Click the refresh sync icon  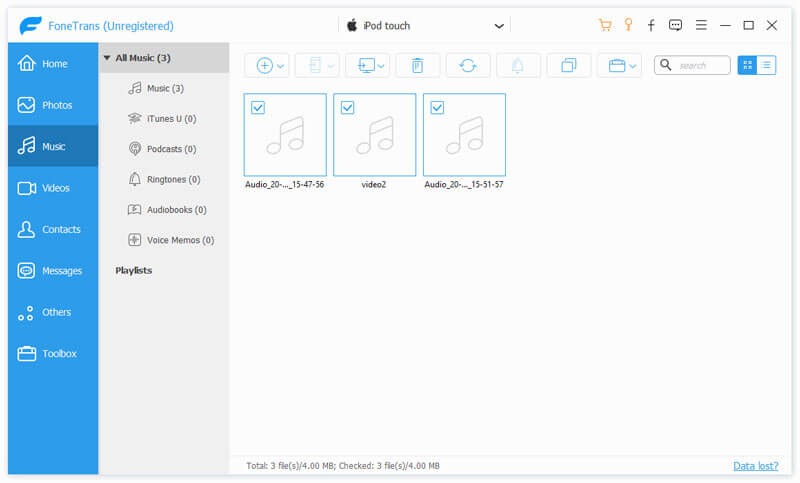468,66
